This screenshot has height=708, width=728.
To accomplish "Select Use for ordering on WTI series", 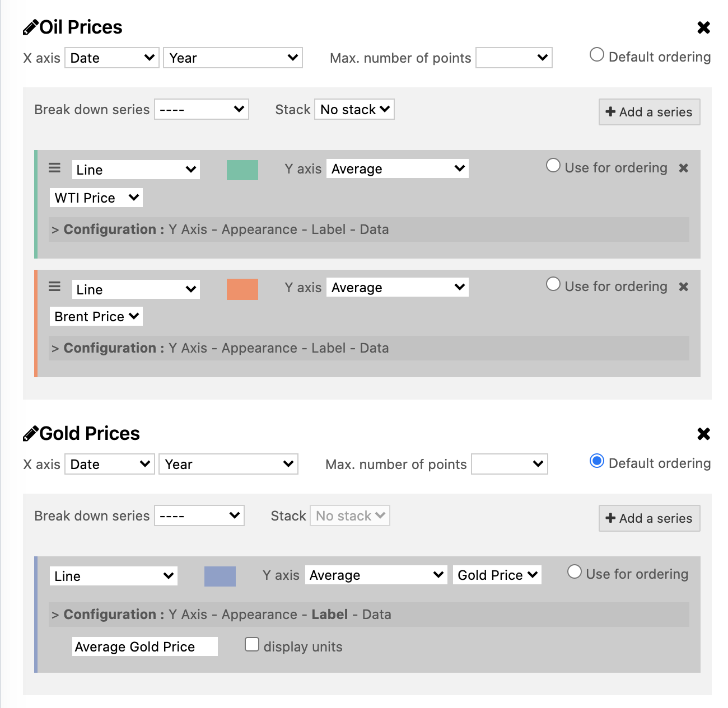I will click(x=553, y=166).
